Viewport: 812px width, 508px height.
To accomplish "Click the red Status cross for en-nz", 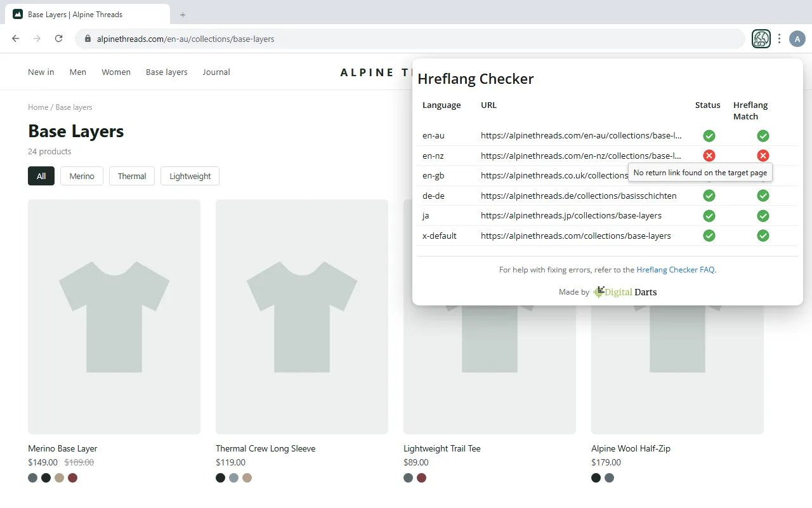I will (709, 156).
